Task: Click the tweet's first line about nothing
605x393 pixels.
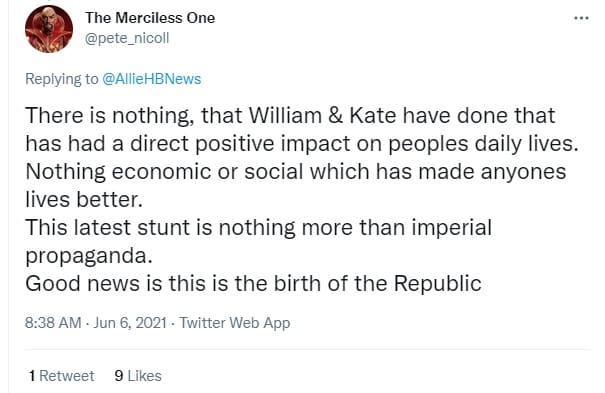Action: click(x=290, y=115)
